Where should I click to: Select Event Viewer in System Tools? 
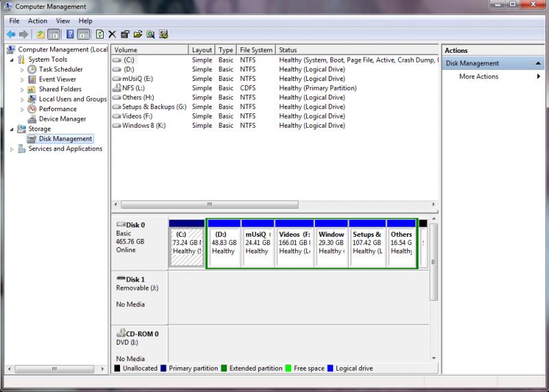coord(57,79)
